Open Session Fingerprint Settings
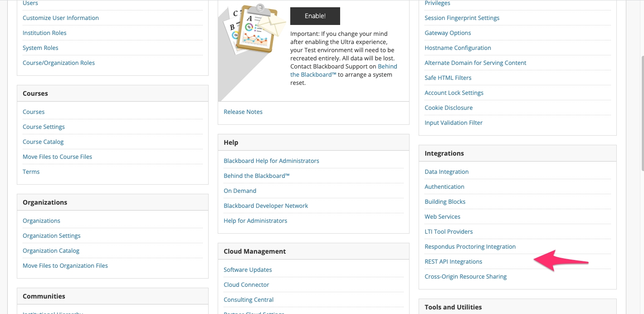This screenshot has width=644, height=314. coord(462,18)
